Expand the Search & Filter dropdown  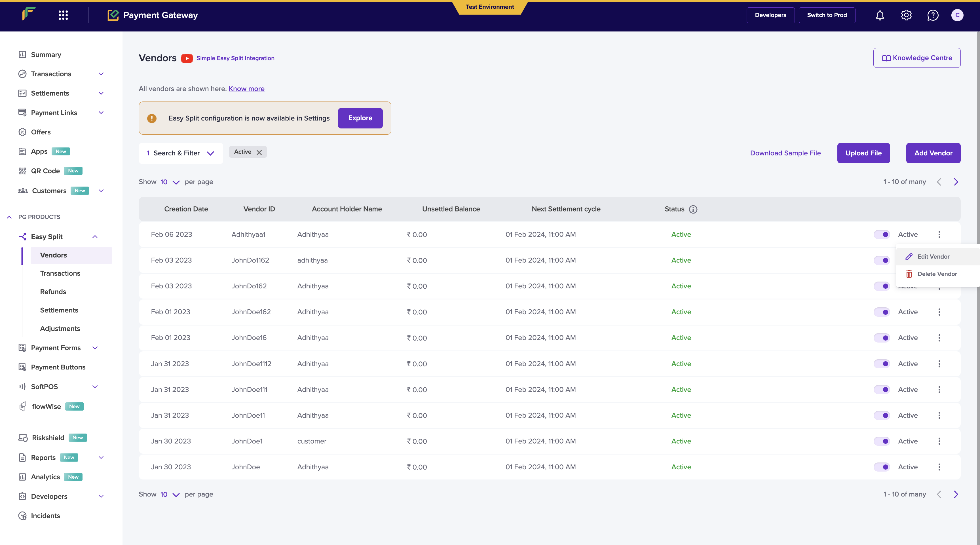click(x=181, y=153)
